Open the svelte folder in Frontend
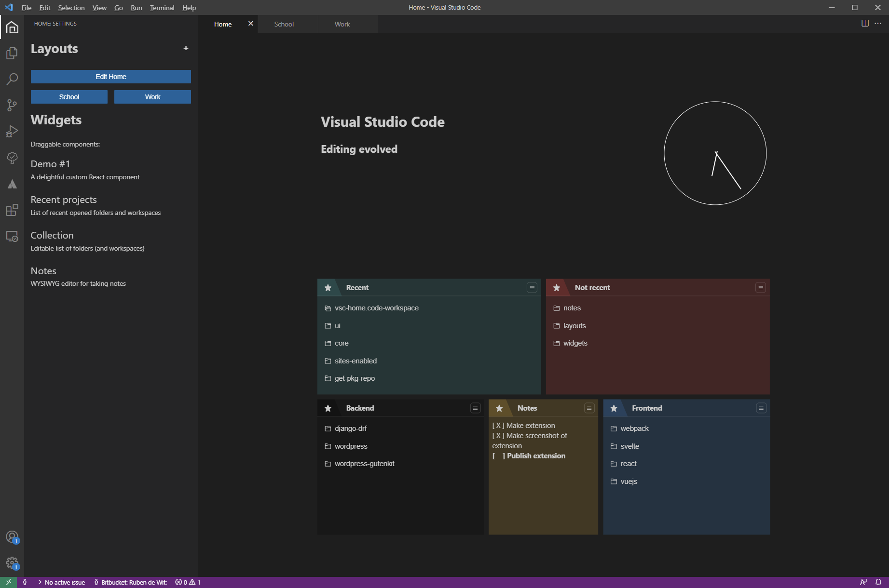Viewport: 889px width, 588px height. click(x=625, y=446)
